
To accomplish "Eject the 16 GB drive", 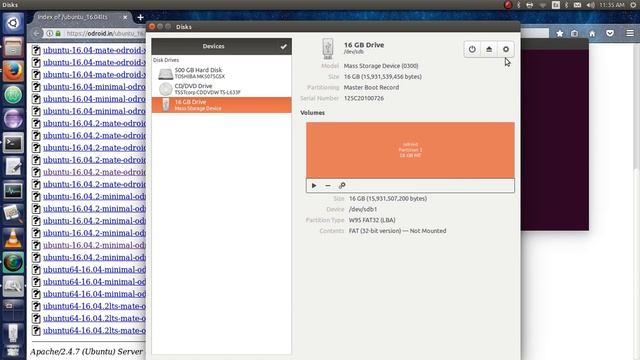I will [x=489, y=49].
